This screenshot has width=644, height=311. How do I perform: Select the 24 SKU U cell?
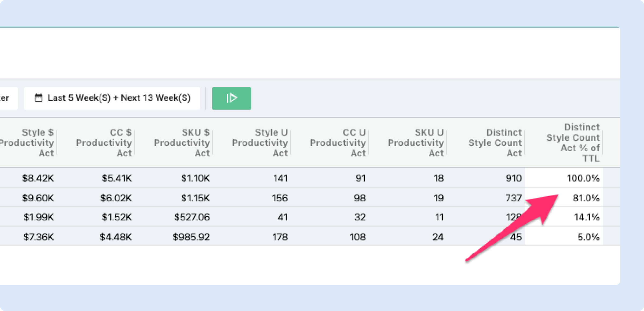point(438,237)
